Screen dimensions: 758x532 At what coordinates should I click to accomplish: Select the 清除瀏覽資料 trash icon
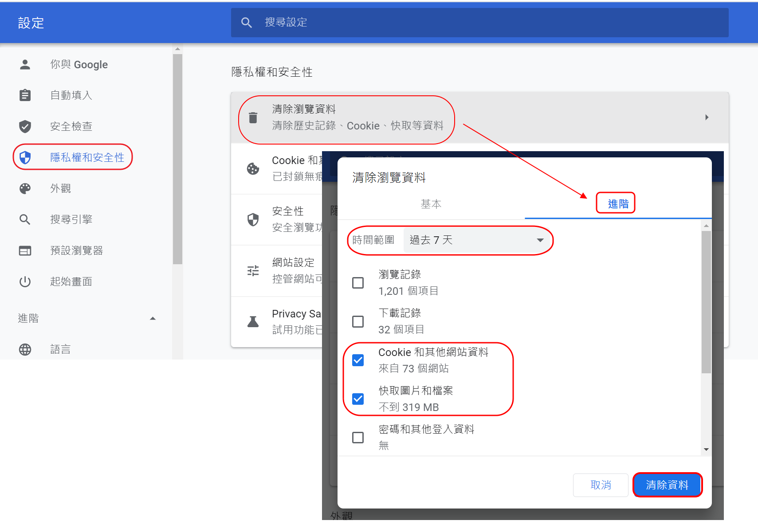[x=252, y=117]
